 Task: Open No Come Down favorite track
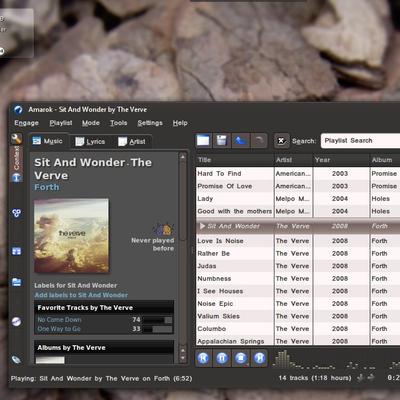pos(59,319)
